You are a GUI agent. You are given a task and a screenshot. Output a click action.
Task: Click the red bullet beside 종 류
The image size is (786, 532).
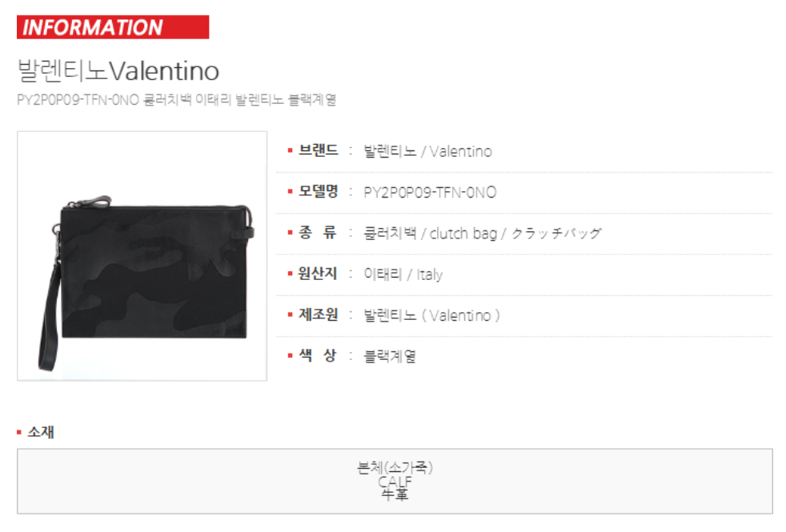click(290, 233)
